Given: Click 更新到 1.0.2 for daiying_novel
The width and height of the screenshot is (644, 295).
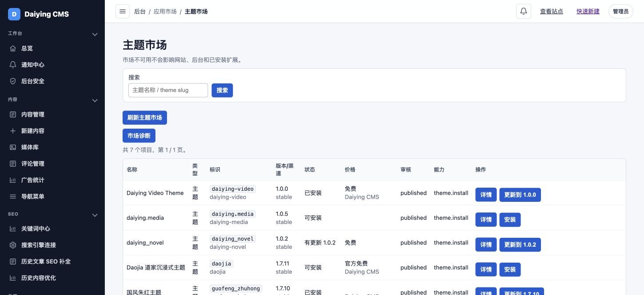Looking at the screenshot, I should (520, 244).
